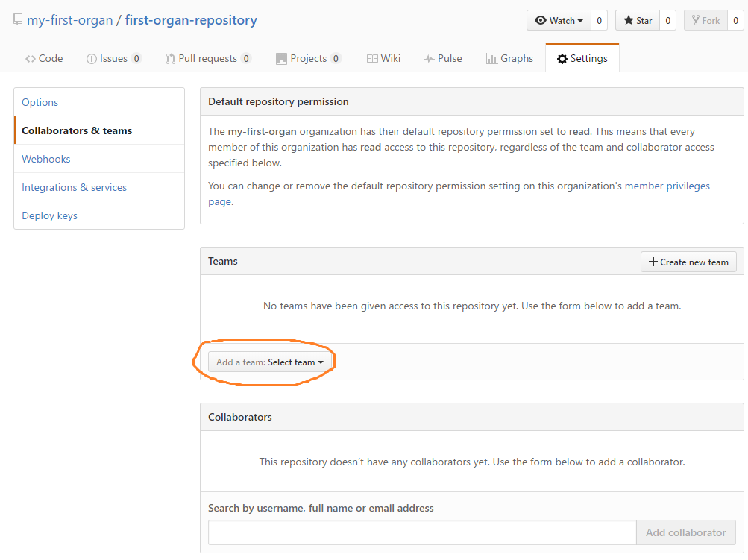
Task: Focus the collaborator username search field
Action: coord(422,532)
